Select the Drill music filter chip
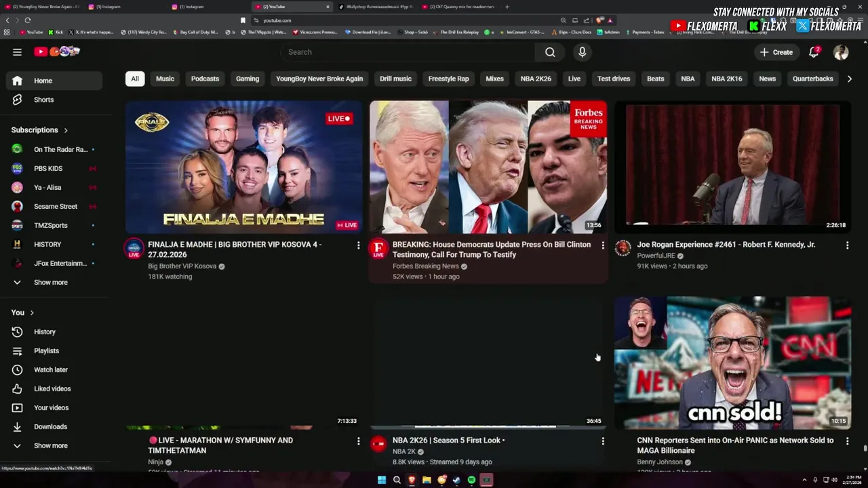868x488 pixels. (395, 79)
